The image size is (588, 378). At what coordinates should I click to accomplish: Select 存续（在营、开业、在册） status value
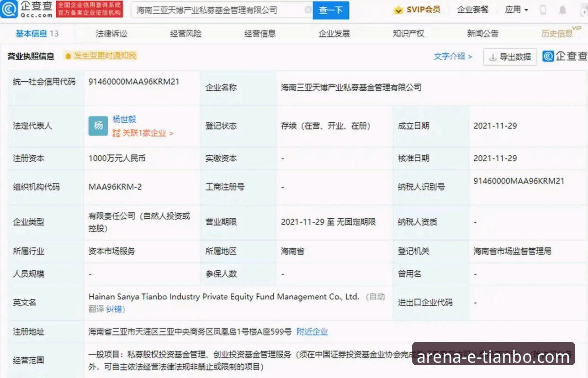325,126
